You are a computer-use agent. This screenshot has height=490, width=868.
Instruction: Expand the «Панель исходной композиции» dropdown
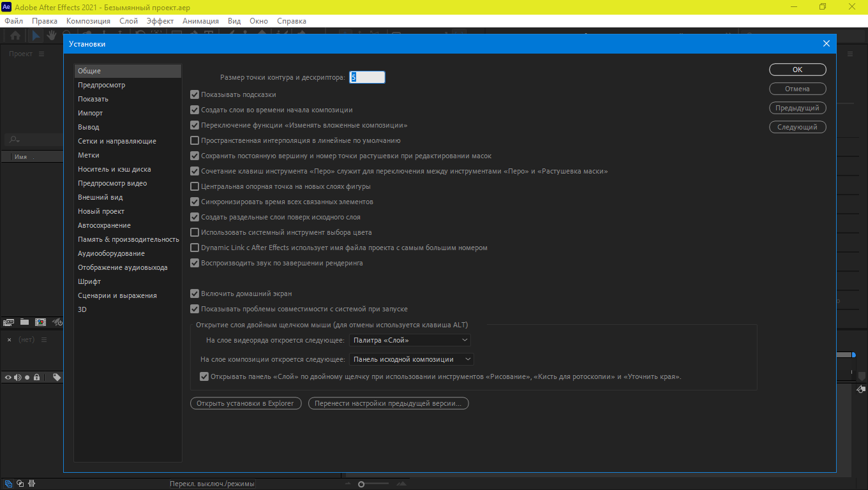(x=412, y=359)
